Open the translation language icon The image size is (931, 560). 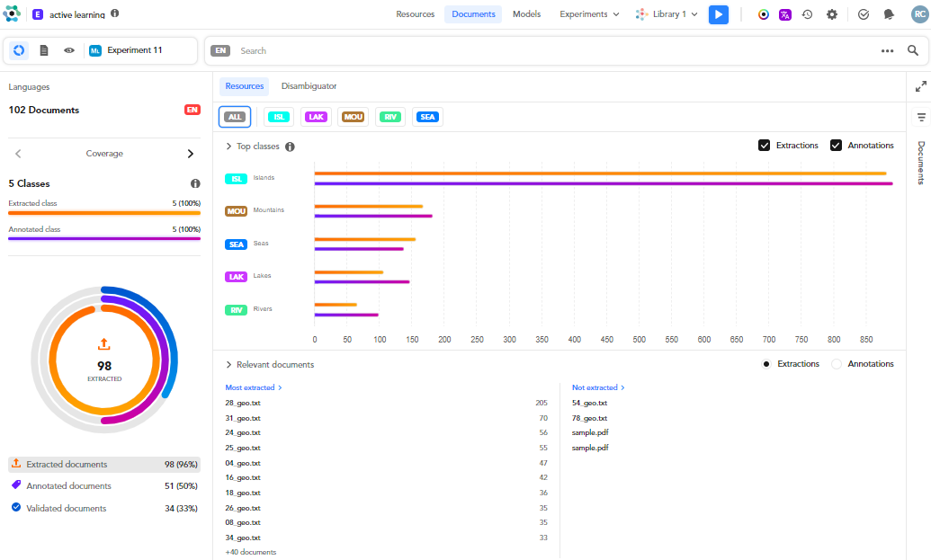coord(785,14)
